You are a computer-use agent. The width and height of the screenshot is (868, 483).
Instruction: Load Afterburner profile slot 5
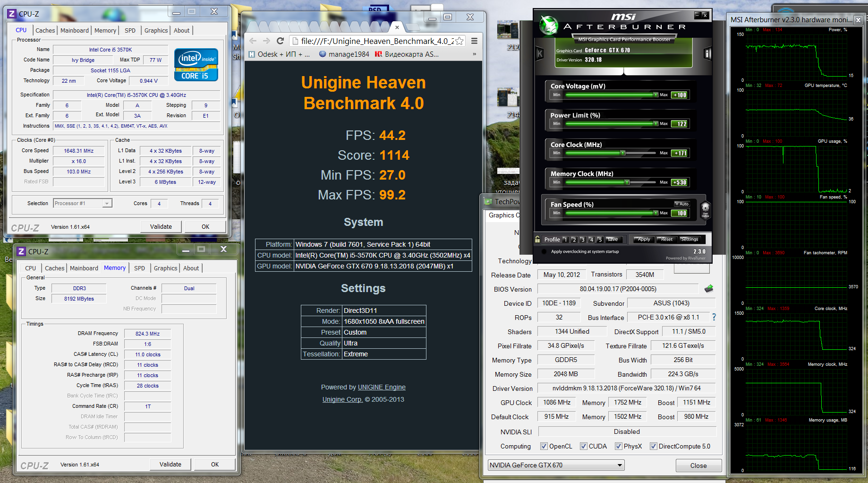[600, 240]
